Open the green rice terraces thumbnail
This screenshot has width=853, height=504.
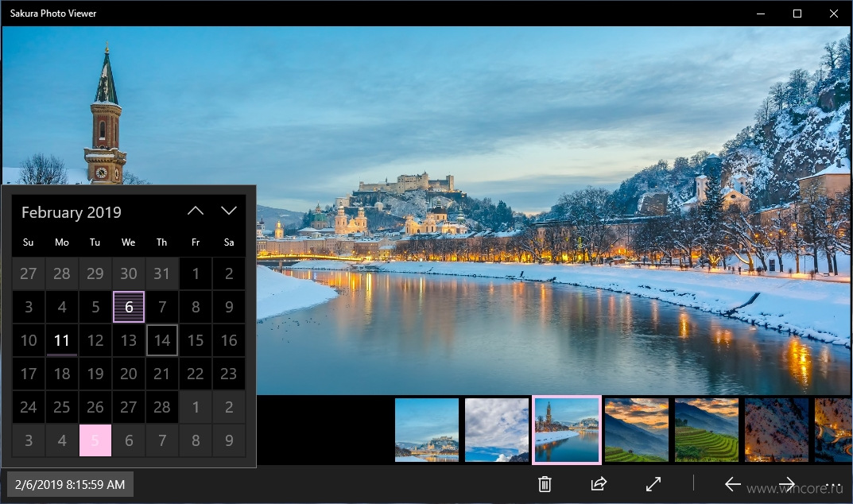point(707,430)
